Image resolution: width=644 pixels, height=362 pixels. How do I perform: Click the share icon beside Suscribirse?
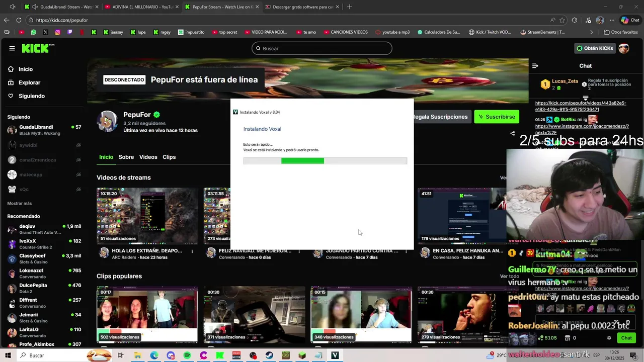pos(512,134)
